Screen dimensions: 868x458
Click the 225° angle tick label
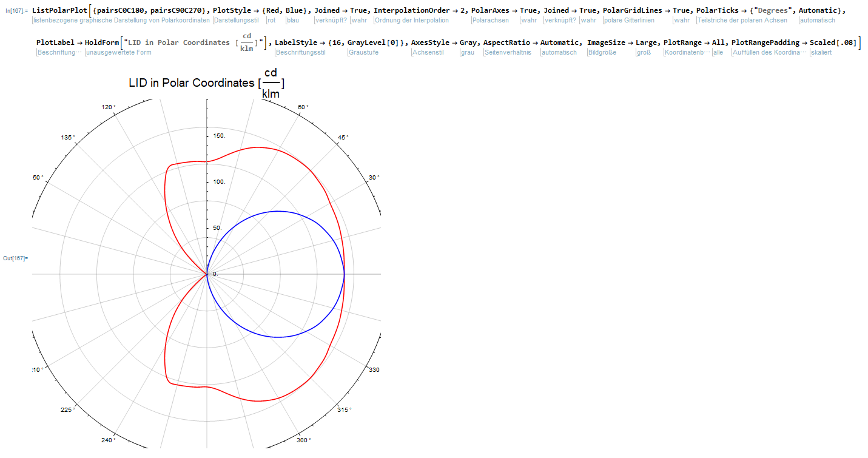68,410
